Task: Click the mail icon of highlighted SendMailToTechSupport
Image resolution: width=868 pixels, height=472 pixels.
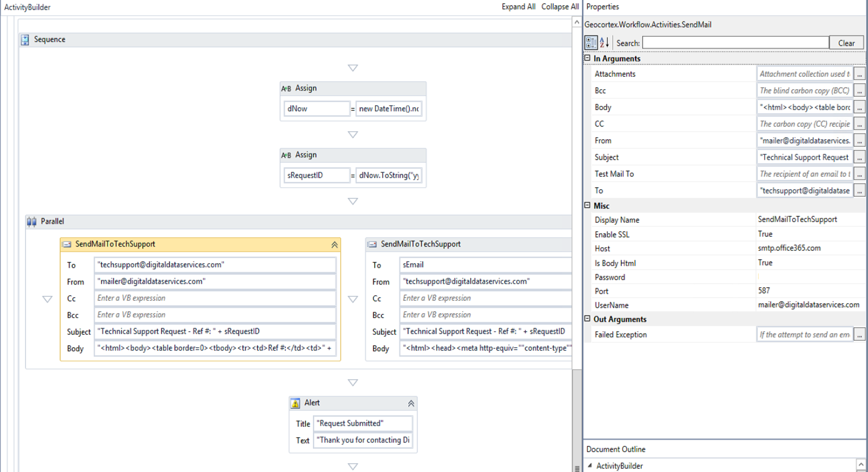Action: [x=67, y=244]
